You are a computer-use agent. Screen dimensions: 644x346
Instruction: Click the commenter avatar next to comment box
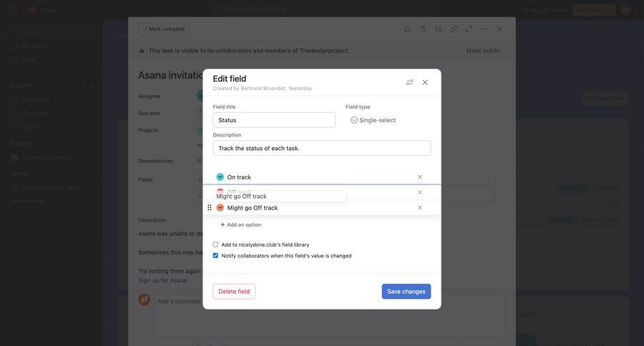[x=144, y=300]
